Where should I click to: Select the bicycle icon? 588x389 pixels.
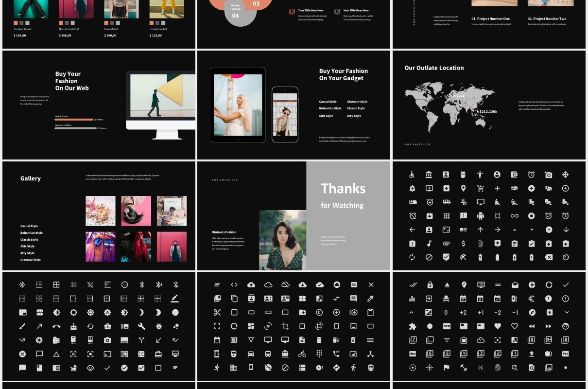pyautogui.click(x=302, y=354)
